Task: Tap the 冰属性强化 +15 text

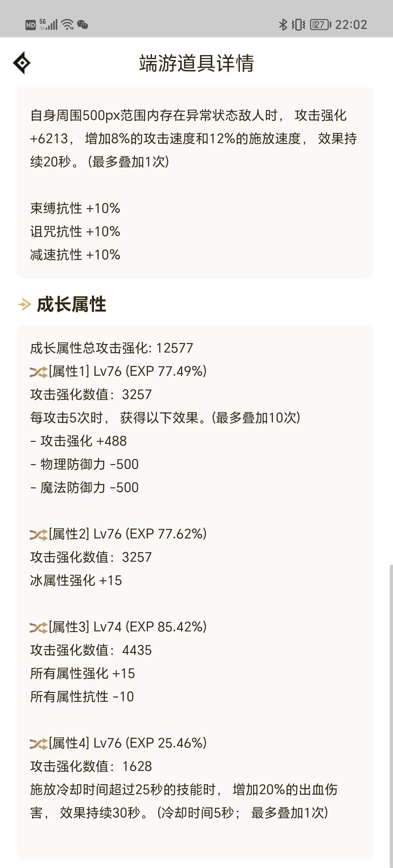Action: (x=76, y=581)
